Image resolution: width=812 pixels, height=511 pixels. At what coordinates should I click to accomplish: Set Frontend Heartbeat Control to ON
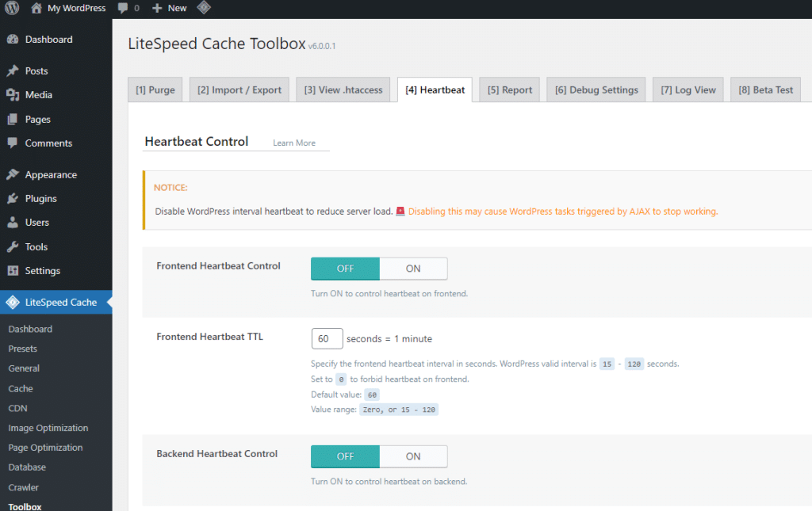[413, 269]
